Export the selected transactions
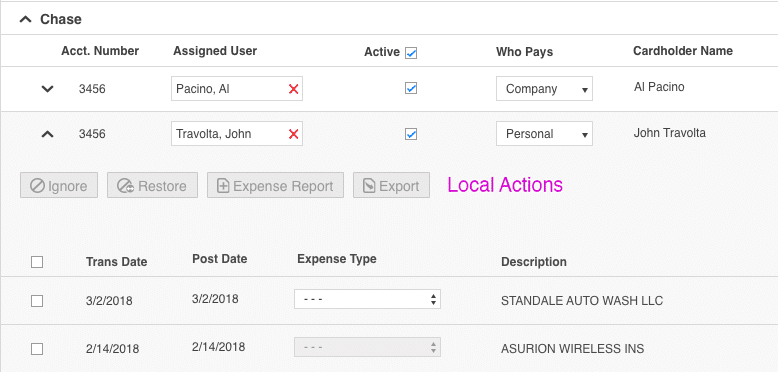 point(391,186)
